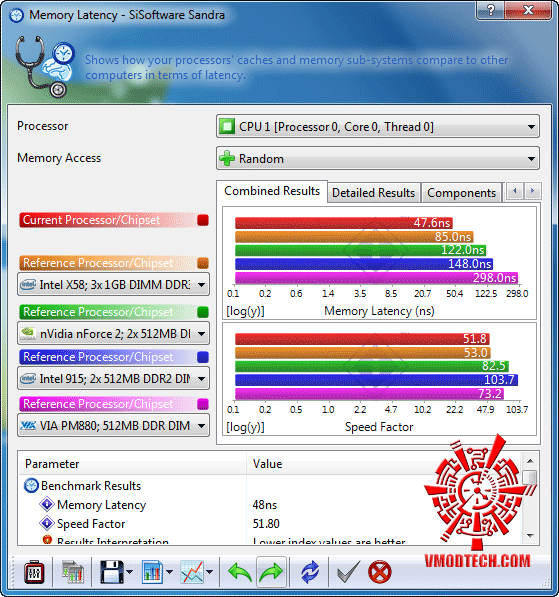Refresh results with the blue arrows icon
559x597 pixels.
[x=310, y=572]
